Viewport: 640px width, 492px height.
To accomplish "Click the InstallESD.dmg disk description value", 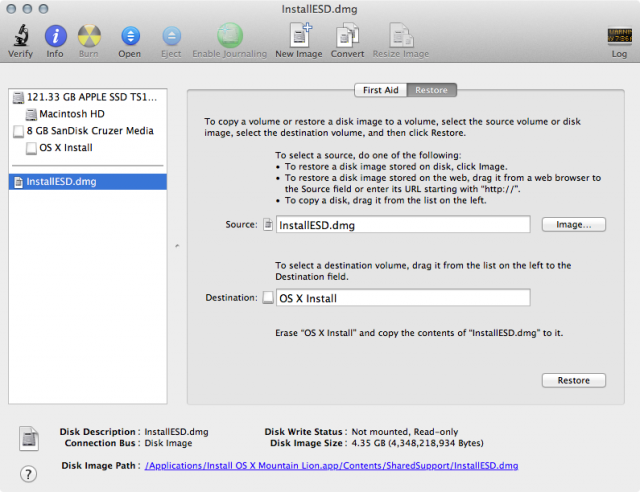I will [x=176, y=432].
